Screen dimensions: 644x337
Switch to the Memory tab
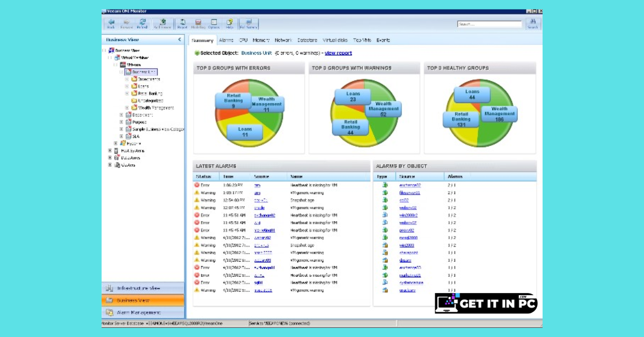click(x=261, y=40)
